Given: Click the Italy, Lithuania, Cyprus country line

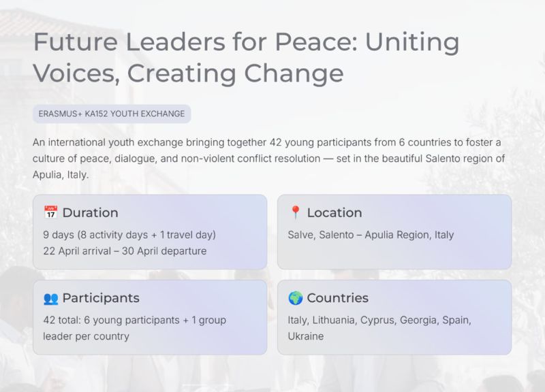Looking at the screenshot, I should [379, 320].
